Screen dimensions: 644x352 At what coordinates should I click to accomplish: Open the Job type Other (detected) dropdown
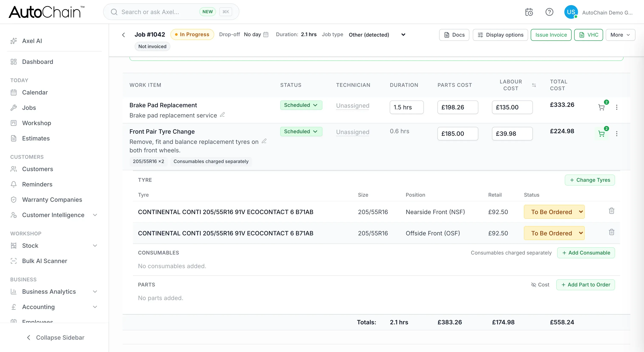point(377,35)
